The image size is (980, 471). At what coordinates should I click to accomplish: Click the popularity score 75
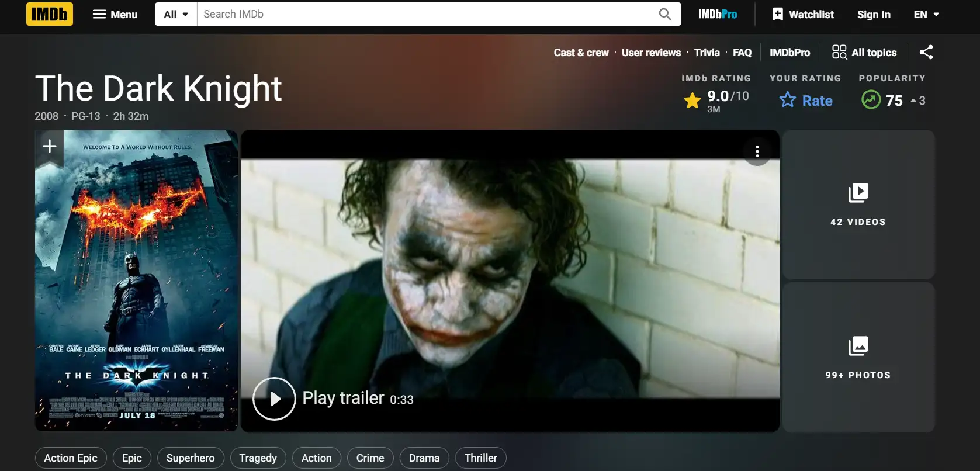(894, 101)
